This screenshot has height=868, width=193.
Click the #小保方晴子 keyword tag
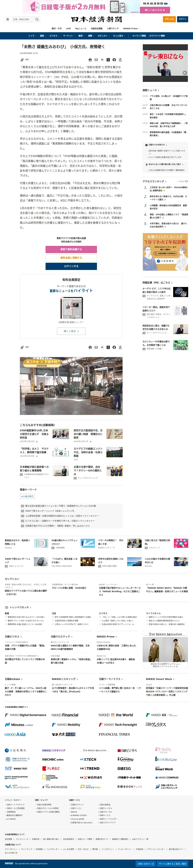[27, 496]
